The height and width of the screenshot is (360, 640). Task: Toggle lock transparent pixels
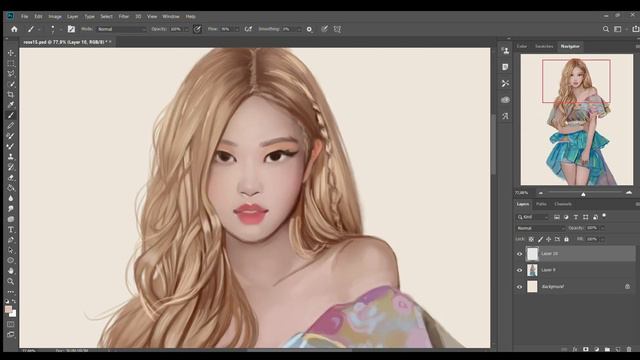pyautogui.click(x=531, y=239)
